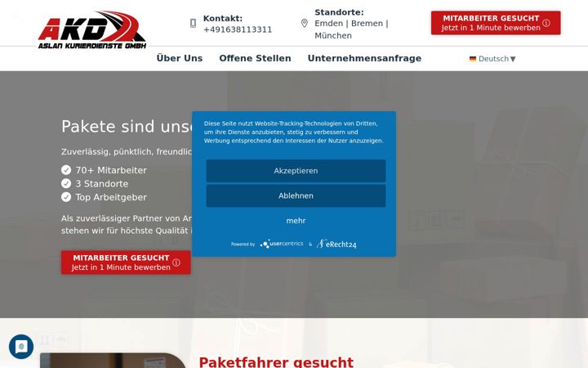Go to Offene Stellen page

[255, 58]
